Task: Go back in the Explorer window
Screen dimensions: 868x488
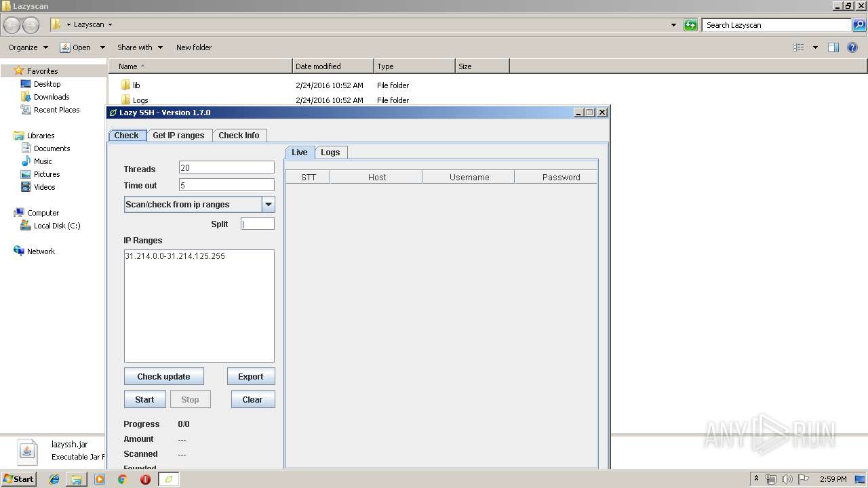Action: point(12,25)
